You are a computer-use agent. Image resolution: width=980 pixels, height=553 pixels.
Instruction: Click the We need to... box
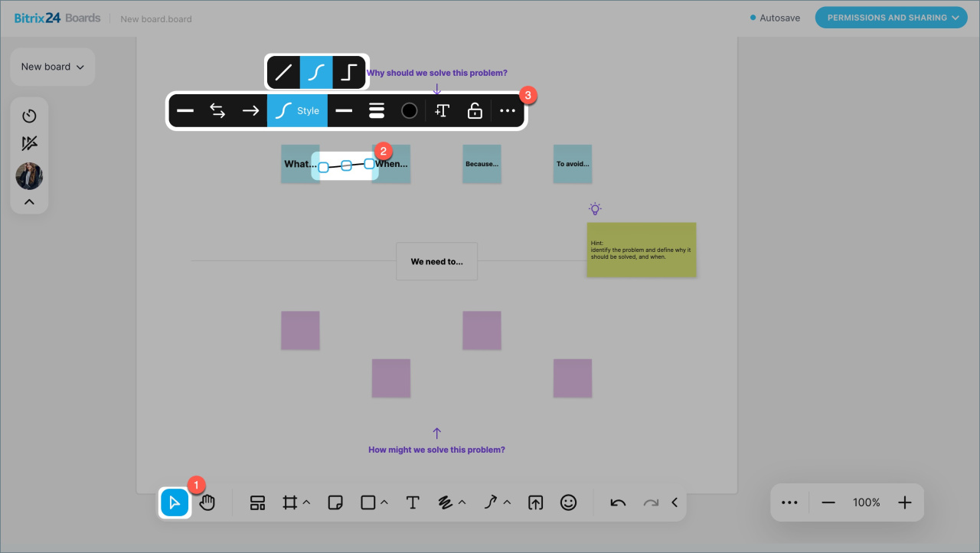click(x=436, y=261)
